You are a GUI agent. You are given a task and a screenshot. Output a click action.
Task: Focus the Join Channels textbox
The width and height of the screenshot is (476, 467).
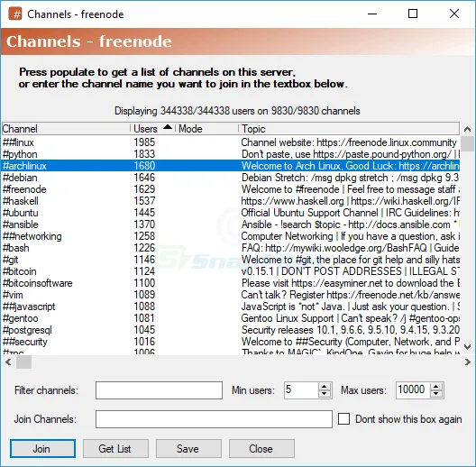[x=214, y=419]
